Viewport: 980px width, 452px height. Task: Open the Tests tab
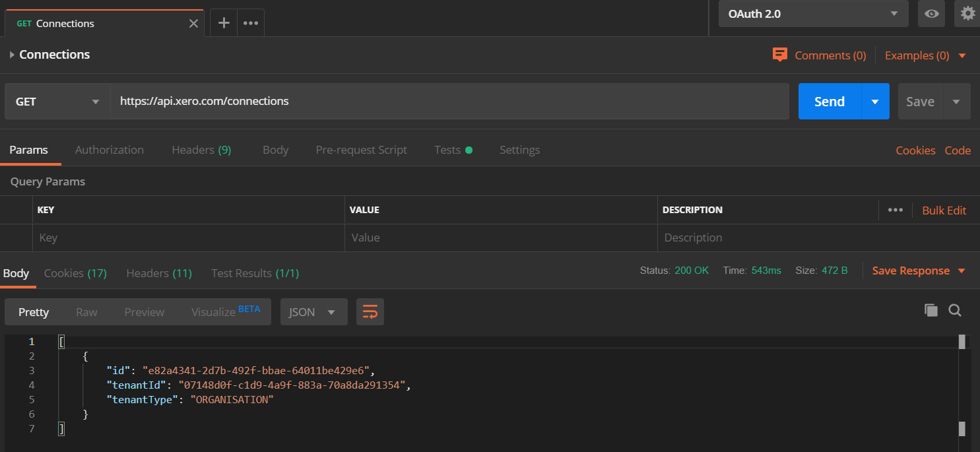453,150
